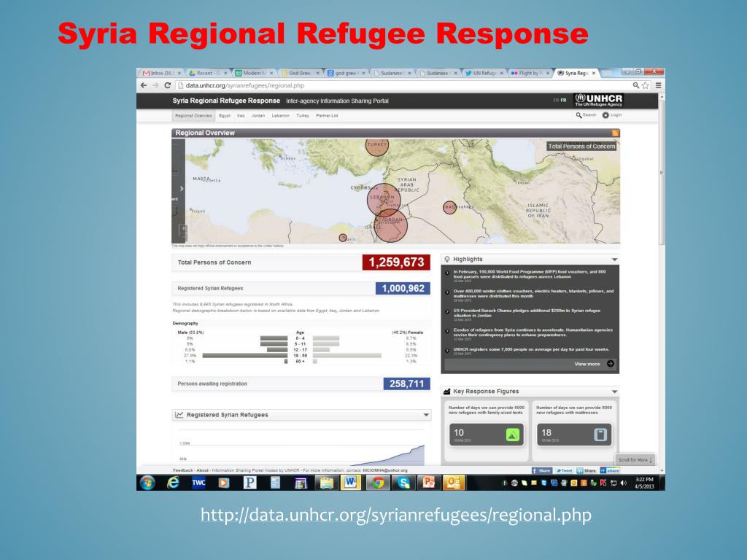Share the page on Facebook
This screenshot has height=560, width=747.
point(542,470)
